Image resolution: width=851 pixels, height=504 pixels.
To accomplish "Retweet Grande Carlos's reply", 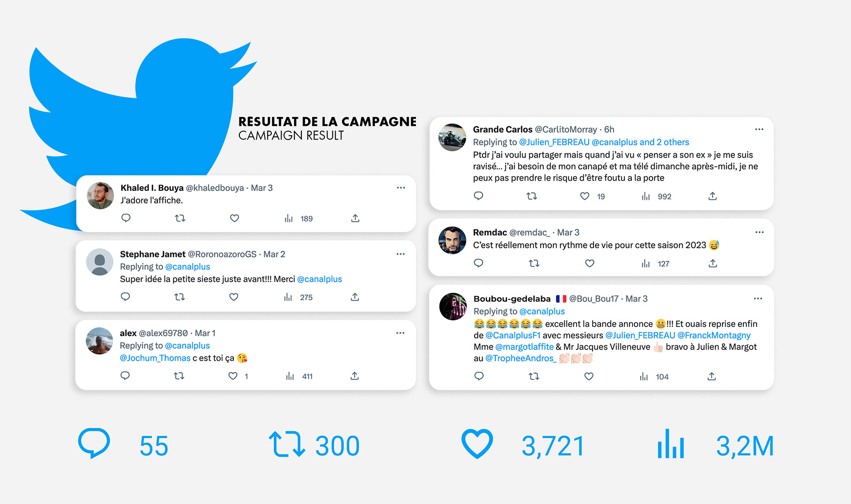I will (532, 196).
